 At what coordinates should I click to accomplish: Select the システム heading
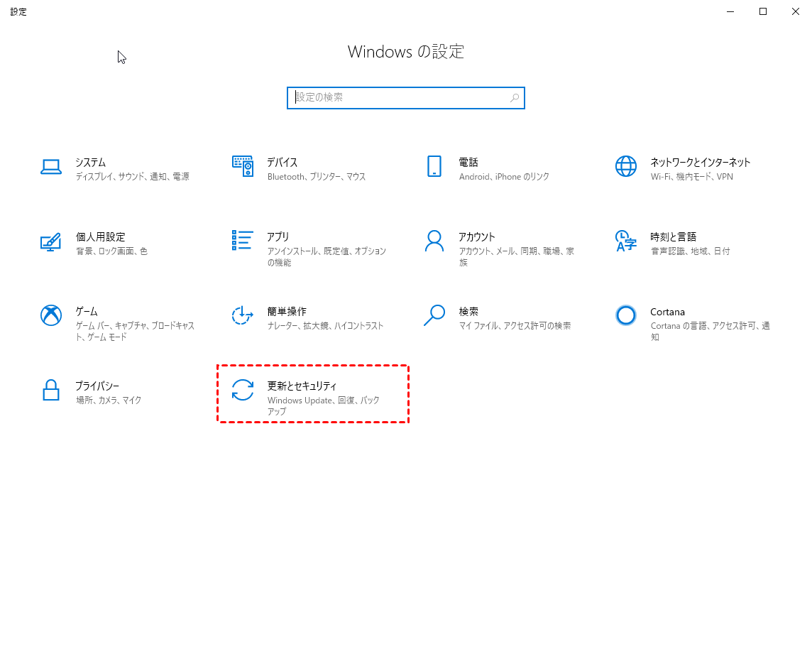pyautogui.click(x=91, y=163)
